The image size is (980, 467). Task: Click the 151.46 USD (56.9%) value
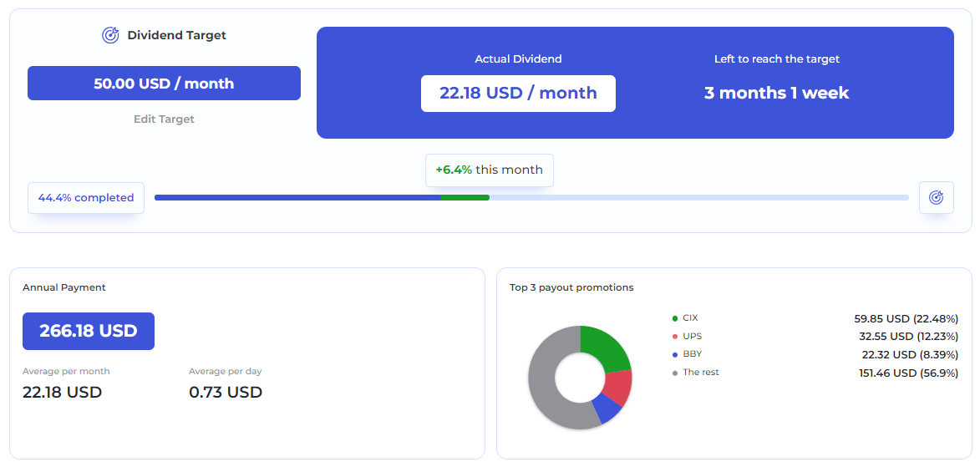pyautogui.click(x=909, y=373)
